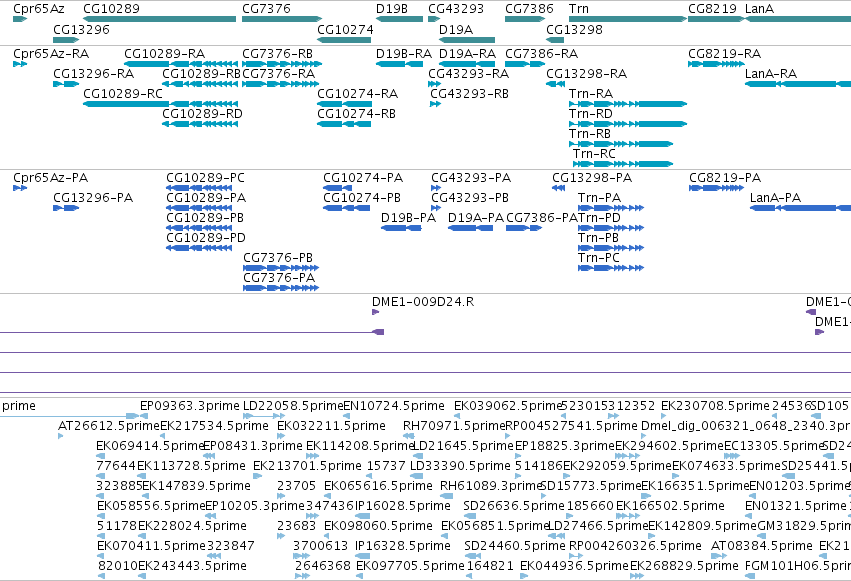
Task: Click the CG13296 gene feature in top track
Action: (66, 40)
